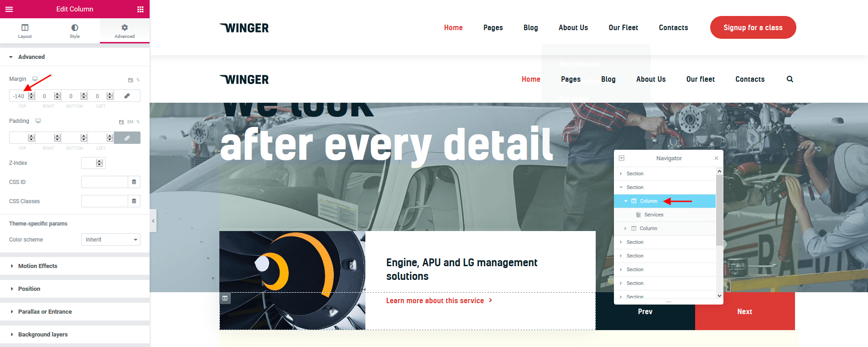Click the column edit handle icon

click(225, 298)
